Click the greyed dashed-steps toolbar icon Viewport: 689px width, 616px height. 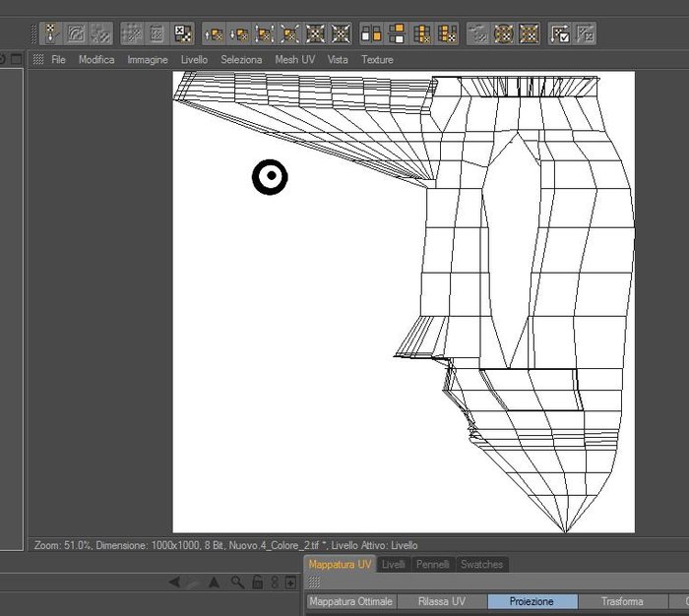pyautogui.click(x=478, y=33)
